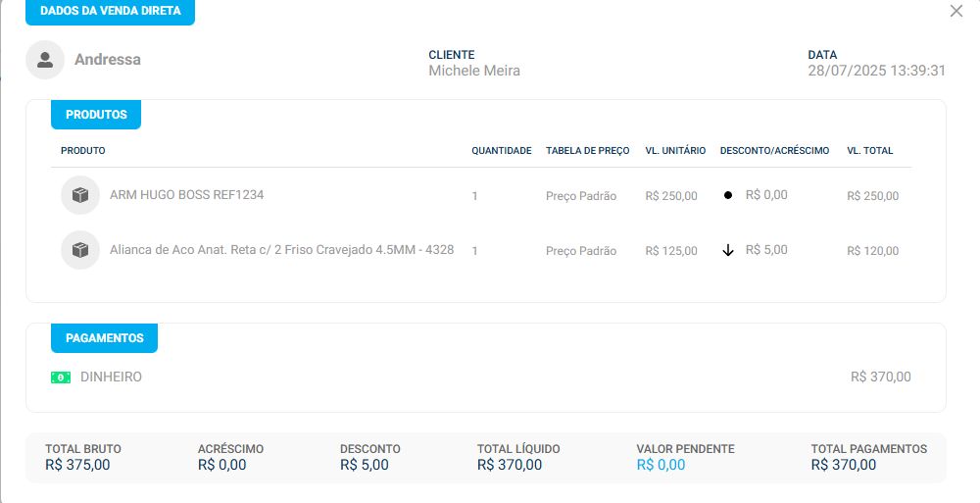Click the Dinheiro payment method row
This screenshot has width=980, height=503.
click(111, 377)
